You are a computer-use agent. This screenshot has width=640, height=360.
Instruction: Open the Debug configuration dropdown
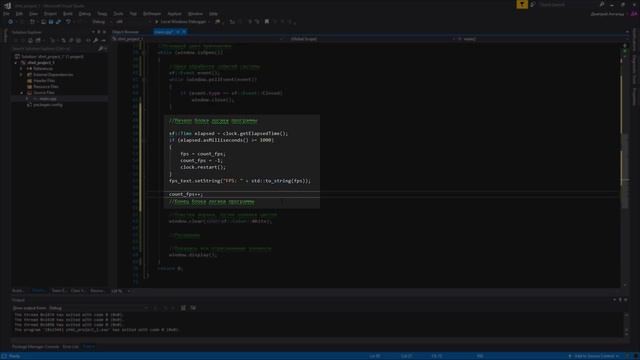click(101, 22)
